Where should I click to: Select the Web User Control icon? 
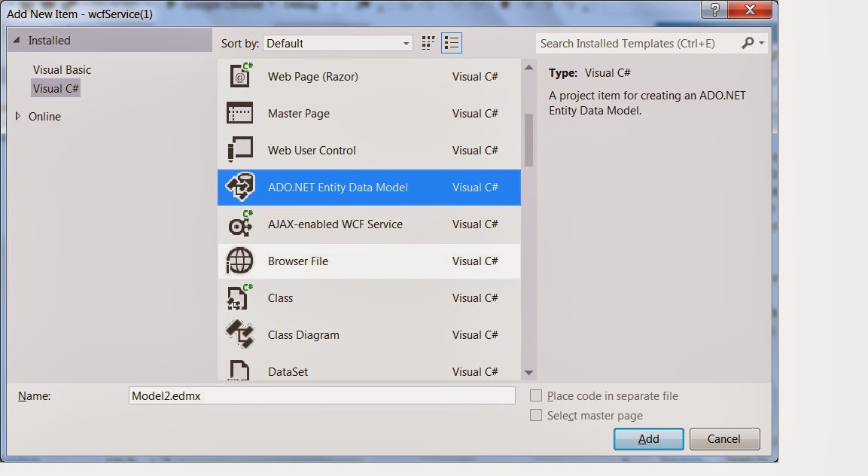[240, 150]
